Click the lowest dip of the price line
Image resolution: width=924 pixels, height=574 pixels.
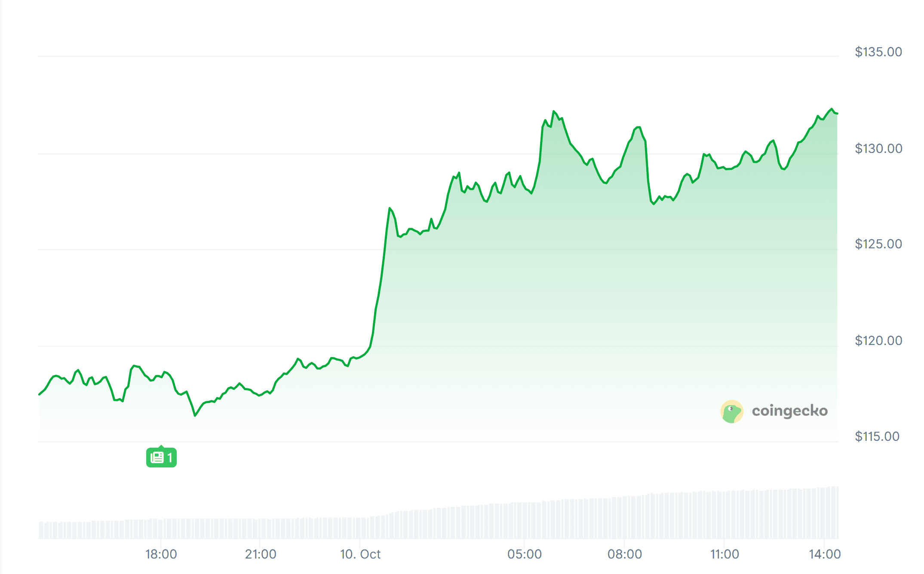[x=195, y=415]
